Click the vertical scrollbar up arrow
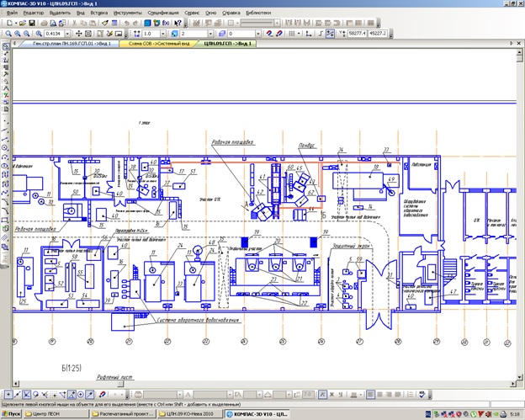The width and height of the screenshot is (525, 420). tap(519, 52)
